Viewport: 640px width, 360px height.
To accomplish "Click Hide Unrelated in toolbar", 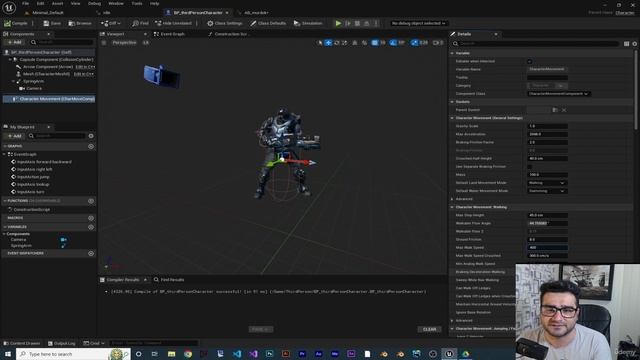I will [173, 23].
